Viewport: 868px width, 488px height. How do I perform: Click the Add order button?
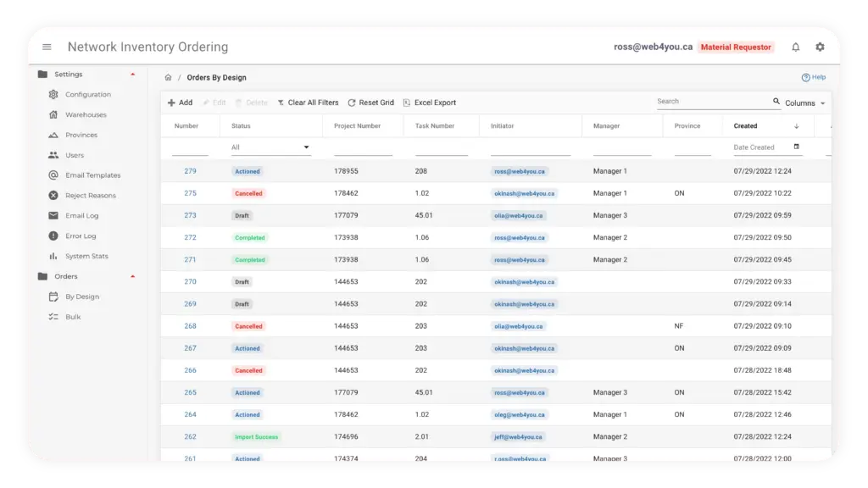[x=180, y=103]
